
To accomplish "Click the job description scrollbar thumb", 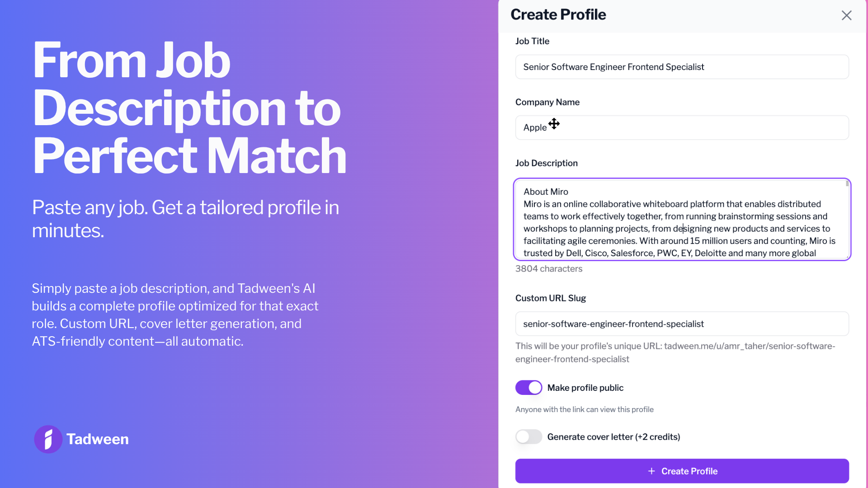I will point(847,184).
